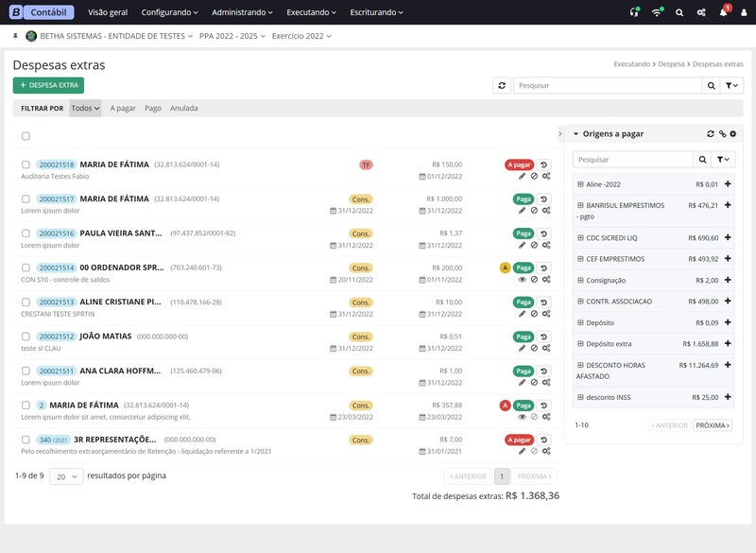Click the headset support icon

634,13
